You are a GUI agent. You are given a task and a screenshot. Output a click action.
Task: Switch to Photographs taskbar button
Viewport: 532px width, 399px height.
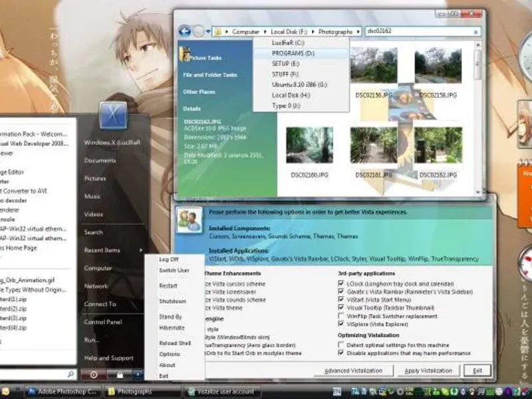pos(142,392)
